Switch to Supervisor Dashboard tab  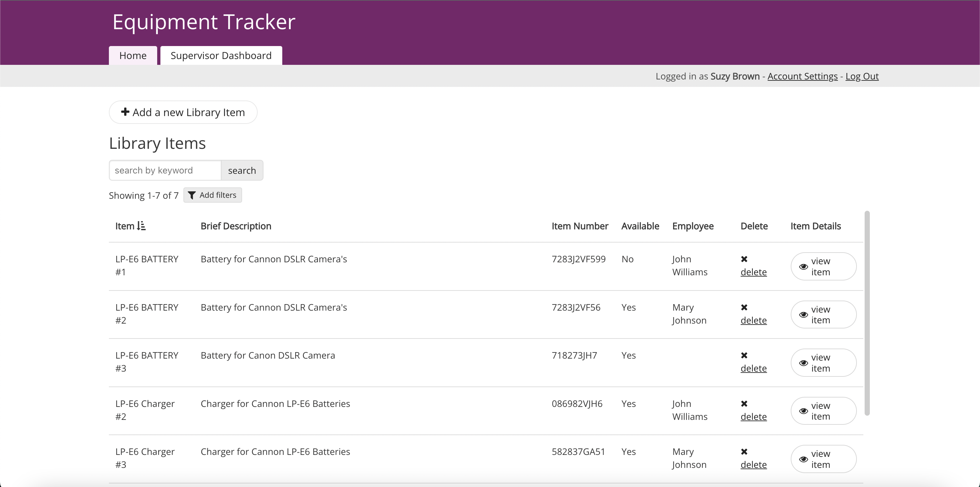pos(221,55)
